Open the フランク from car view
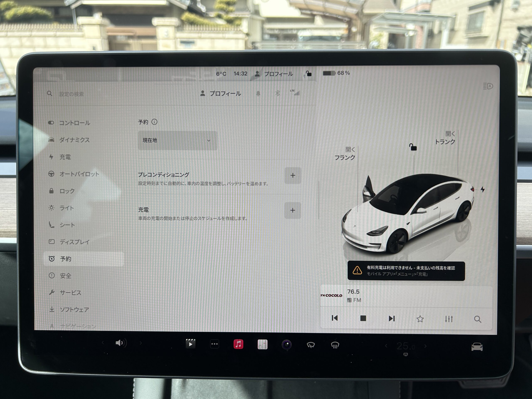The height and width of the screenshot is (399, 532). click(x=345, y=154)
